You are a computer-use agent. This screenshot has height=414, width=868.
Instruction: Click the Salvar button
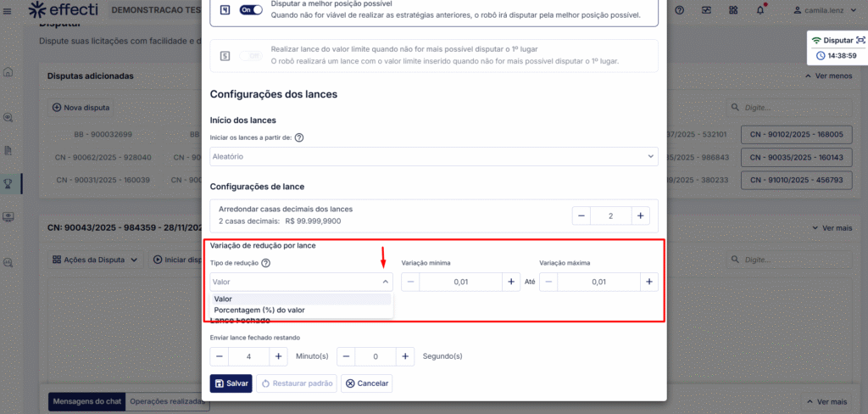tap(231, 383)
